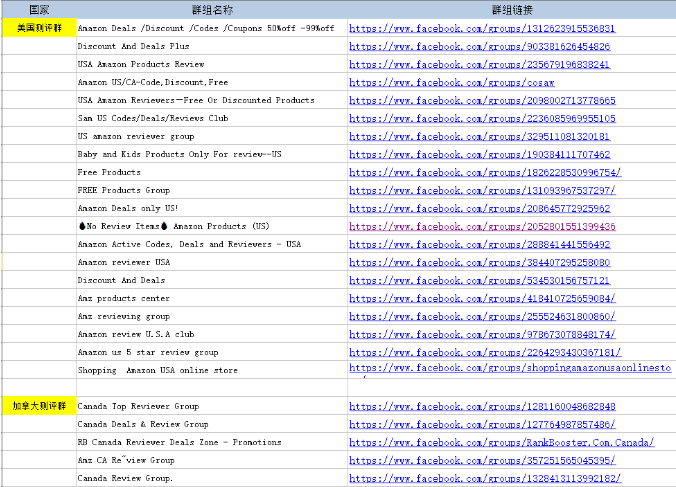Select the Amazon Deals /Discount /Codes /Coupons cell
Image resolution: width=676 pixels, height=487 pixels.
pos(212,28)
